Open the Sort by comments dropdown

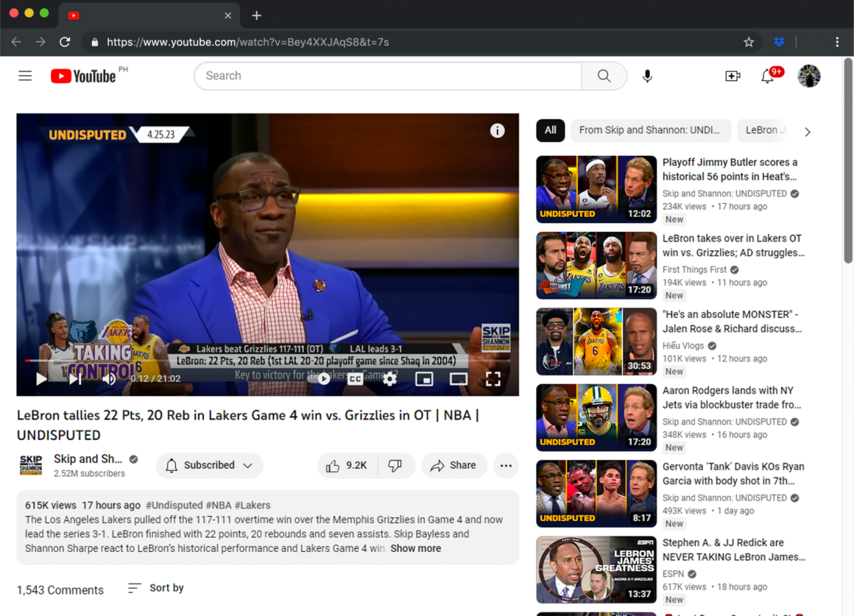155,588
